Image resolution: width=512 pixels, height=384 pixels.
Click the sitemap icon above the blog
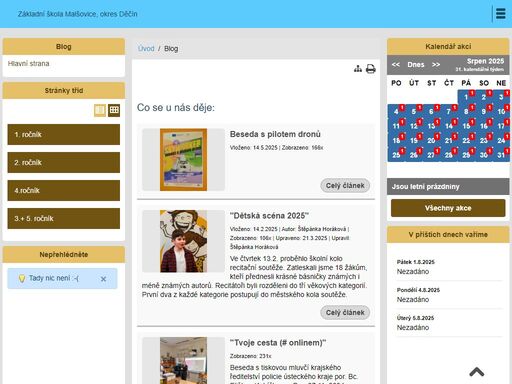[358, 69]
